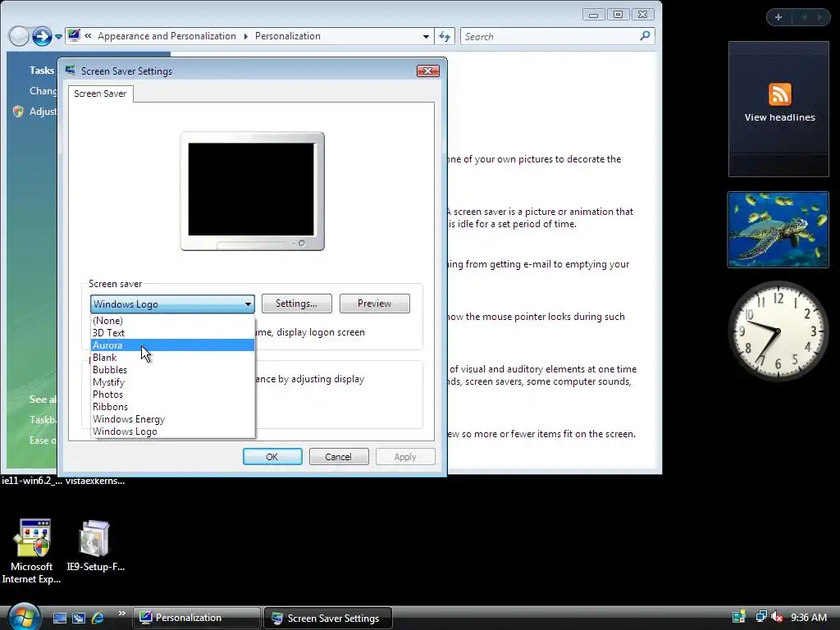Click control panel icon in address bar
The width and height of the screenshot is (840, 630).
click(x=74, y=36)
